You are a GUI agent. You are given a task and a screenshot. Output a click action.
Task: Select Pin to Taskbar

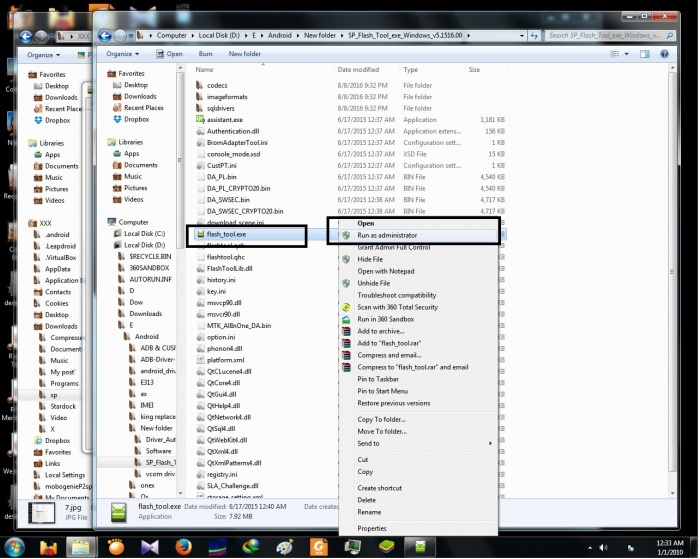(x=419, y=379)
